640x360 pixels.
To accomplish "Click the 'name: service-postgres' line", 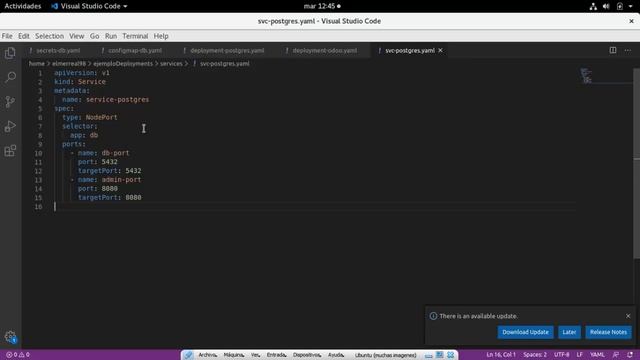I will pyautogui.click(x=106, y=100).
